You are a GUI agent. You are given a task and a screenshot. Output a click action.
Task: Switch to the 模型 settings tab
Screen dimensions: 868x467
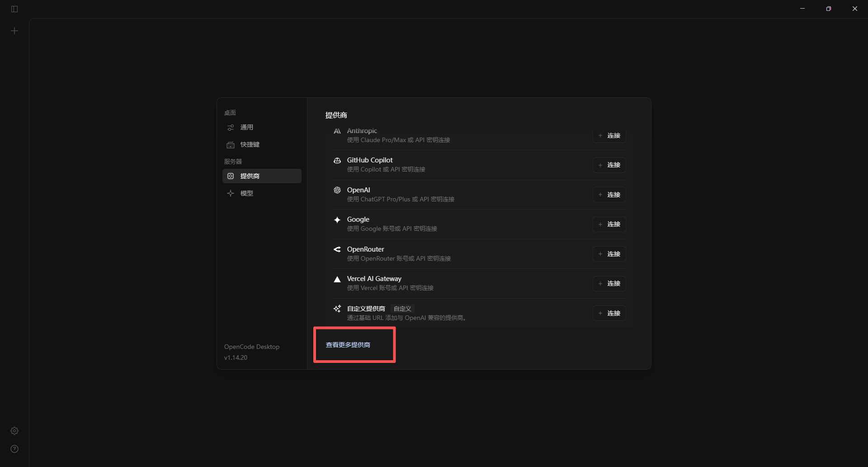click(x=262, y=193)
